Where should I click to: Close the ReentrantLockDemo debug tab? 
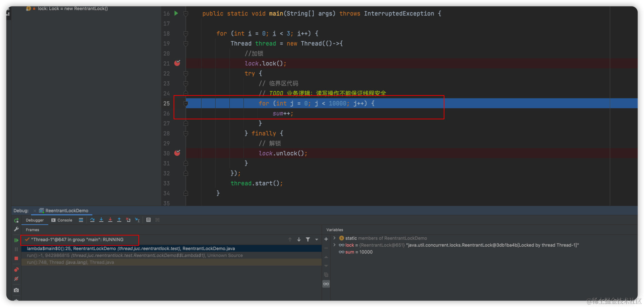35,211
